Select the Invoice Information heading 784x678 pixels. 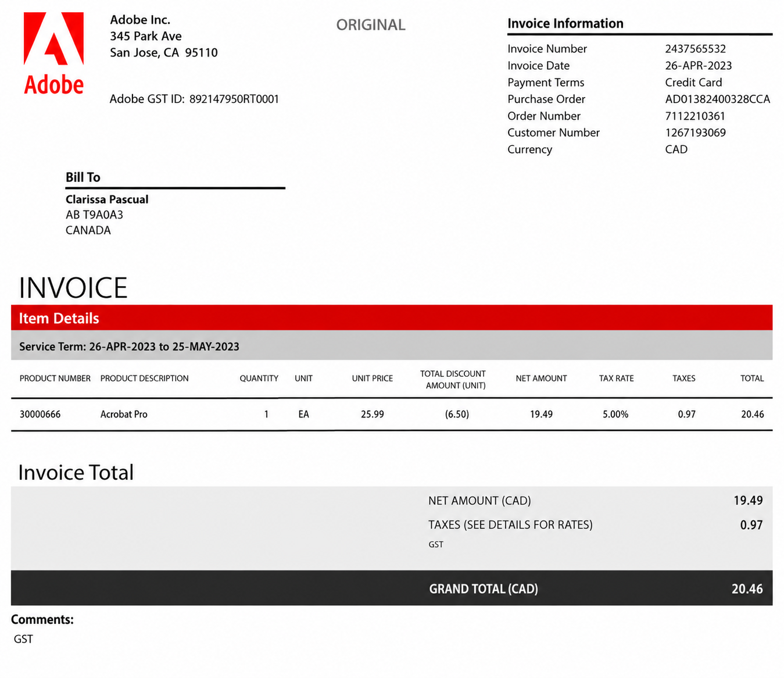[x=565, y=24]
